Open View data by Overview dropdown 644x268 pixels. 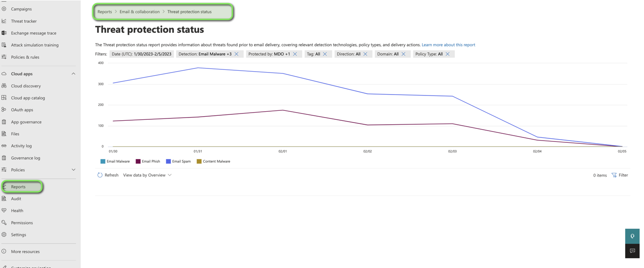click(x=147, y=175)
